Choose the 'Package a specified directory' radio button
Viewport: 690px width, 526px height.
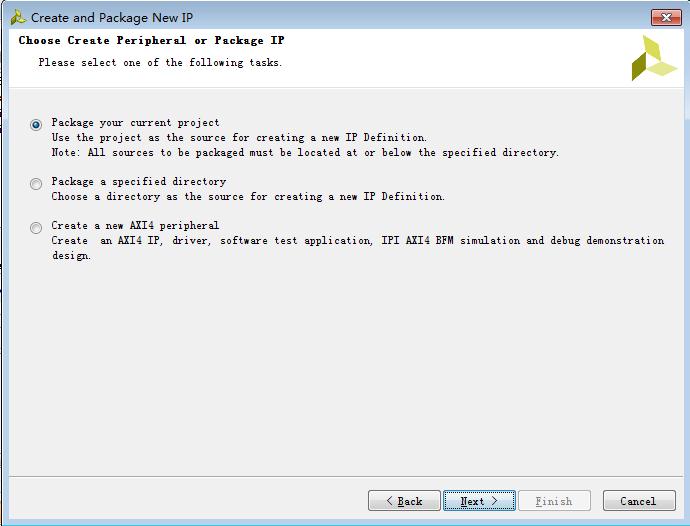37,183
